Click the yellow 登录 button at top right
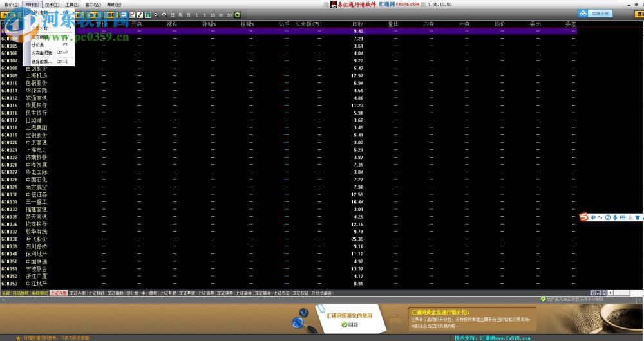This screenshot has height=341, width=644. (639, 14)
